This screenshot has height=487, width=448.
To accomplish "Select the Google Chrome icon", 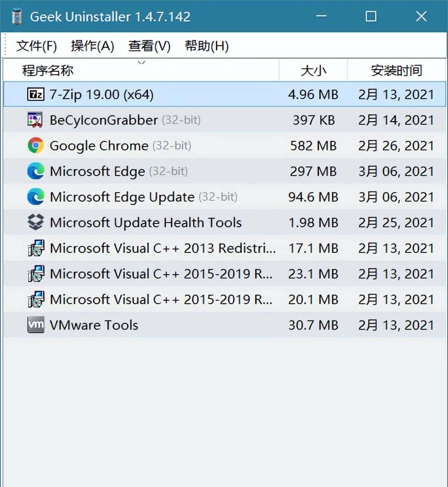I will tap(36, 146).
